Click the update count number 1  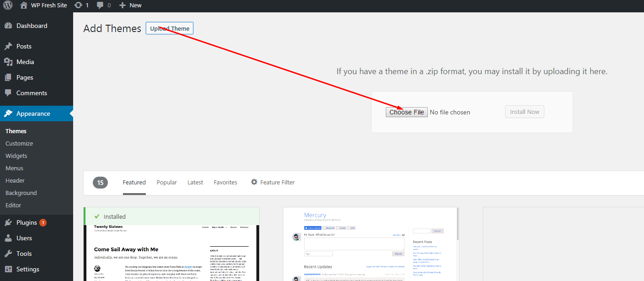tap(87, 5)
